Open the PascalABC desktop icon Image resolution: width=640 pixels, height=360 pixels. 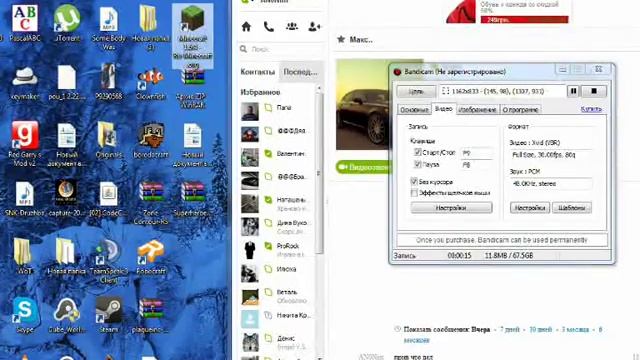[25, 23]
